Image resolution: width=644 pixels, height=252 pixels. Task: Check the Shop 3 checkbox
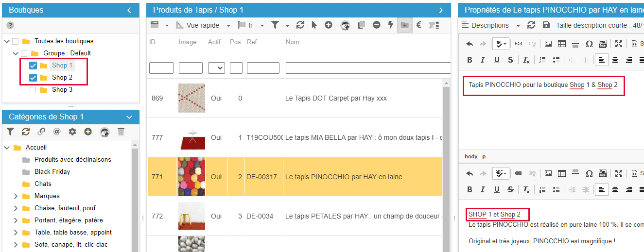coord(33,90)
